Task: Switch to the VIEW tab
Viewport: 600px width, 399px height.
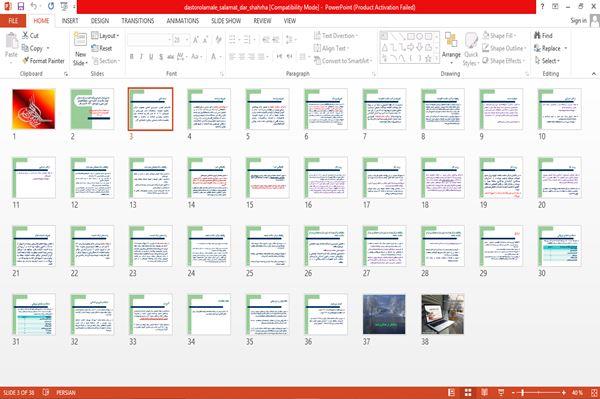Action: pos(290,21)
